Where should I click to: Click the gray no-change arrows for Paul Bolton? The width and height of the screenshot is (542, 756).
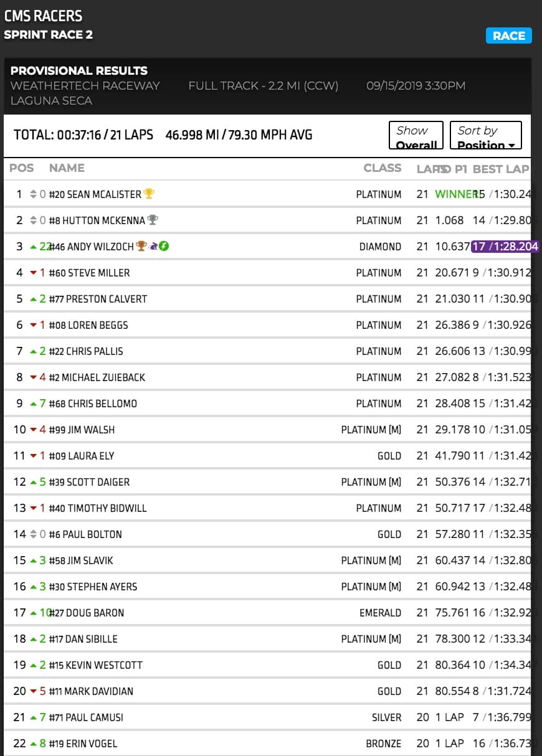tap(34, 534)
